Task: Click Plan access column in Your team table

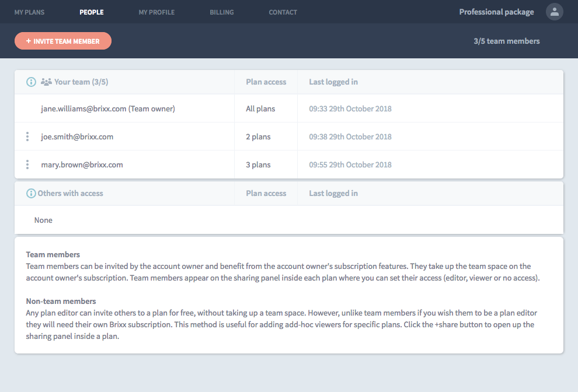Action: [x=266, y=82]
